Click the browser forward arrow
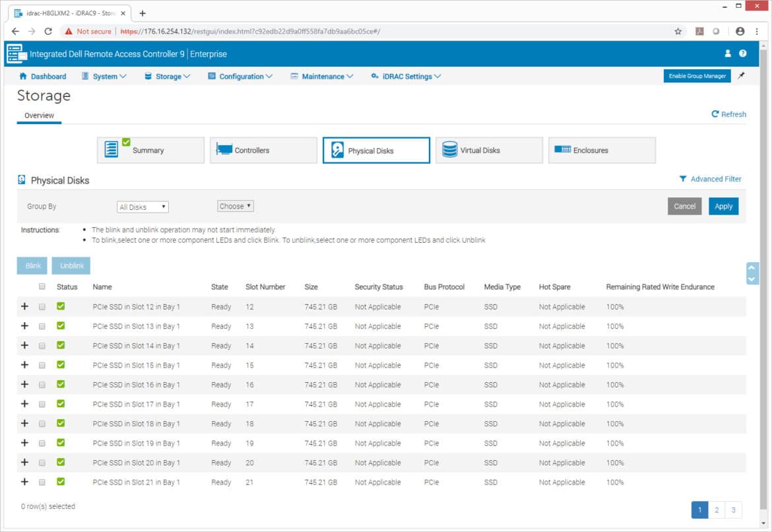772x532 pixels. pyautogui.click(x=32, y=32)
